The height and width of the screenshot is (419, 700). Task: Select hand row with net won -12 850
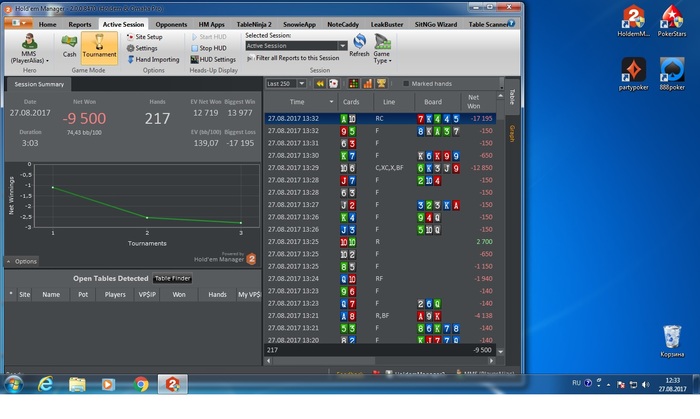[380, 168]
